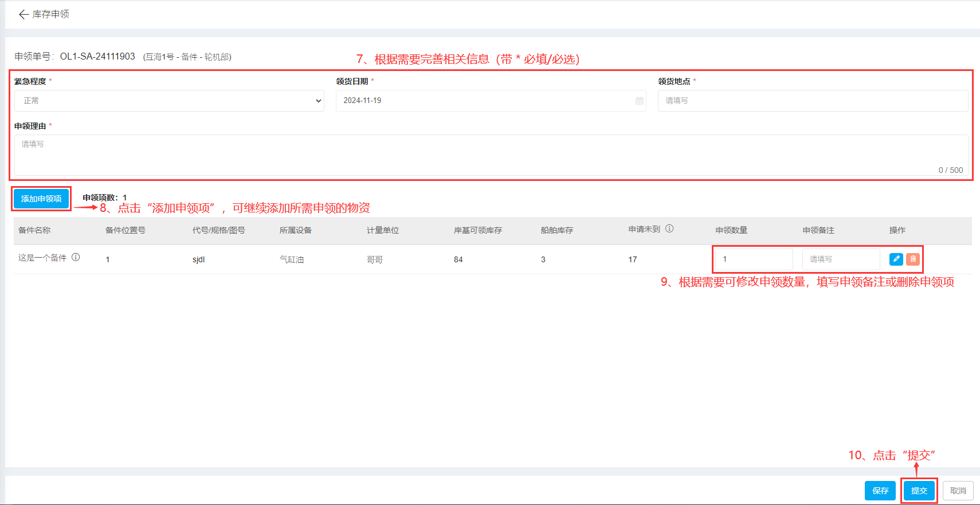
Task: Click the blue edit pencil icon
Action: [896, 259]
